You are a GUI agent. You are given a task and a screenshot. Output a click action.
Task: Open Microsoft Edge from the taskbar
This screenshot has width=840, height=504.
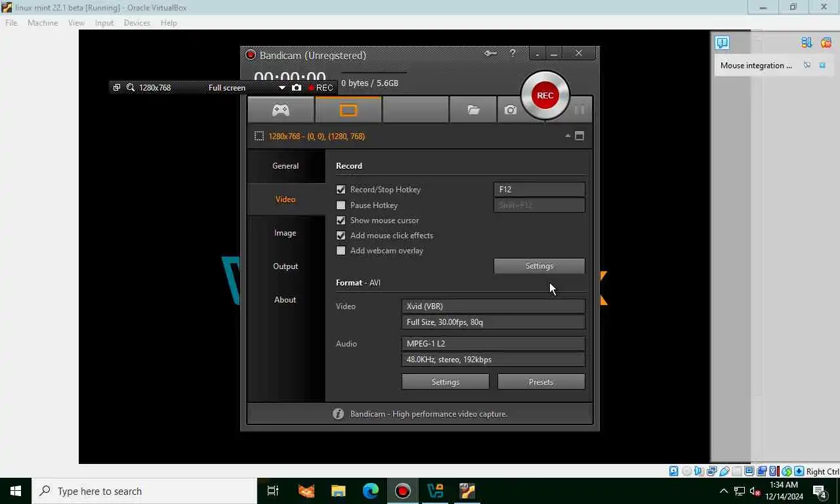(x=371, y=491)
